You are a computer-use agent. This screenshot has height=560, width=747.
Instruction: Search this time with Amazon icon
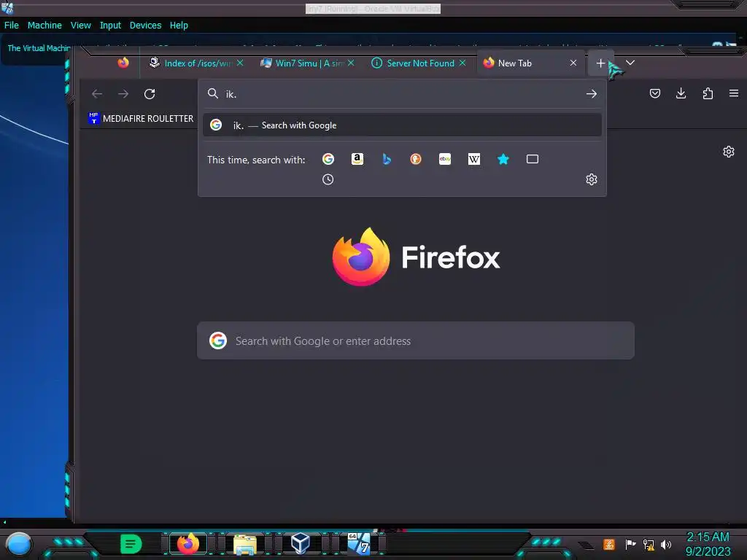click(357, 159)
